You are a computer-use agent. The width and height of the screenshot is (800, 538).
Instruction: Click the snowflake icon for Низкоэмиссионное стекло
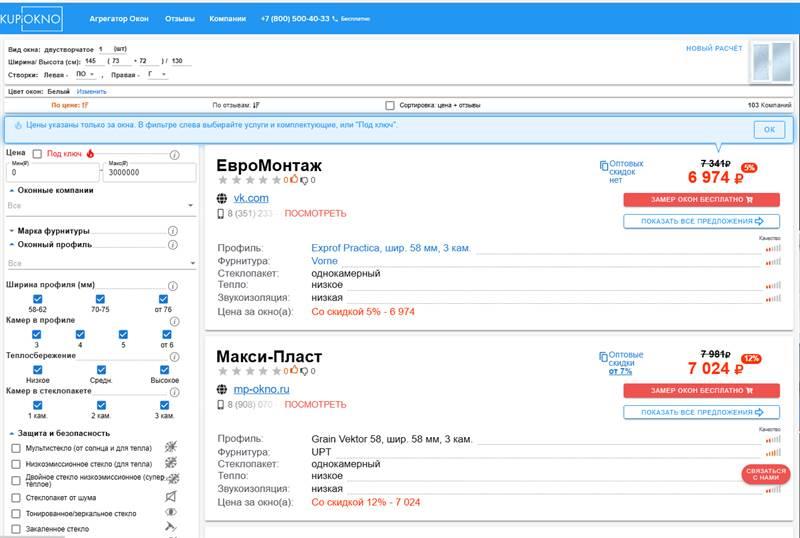click(171, 462)
